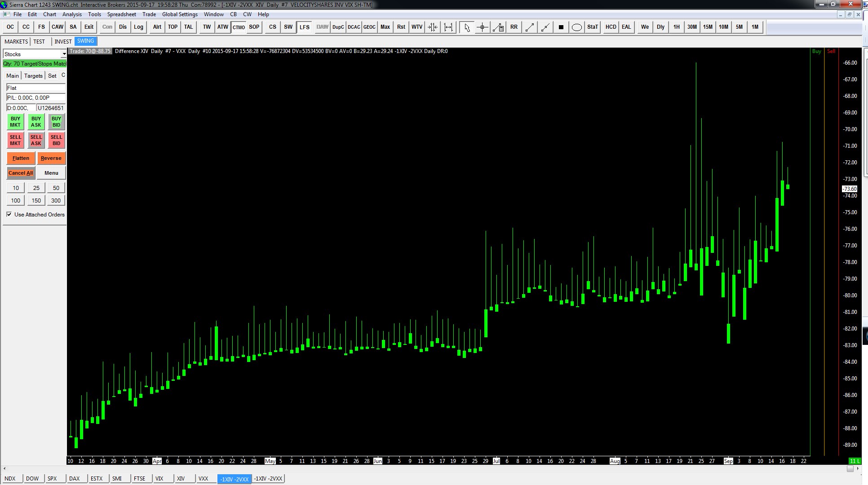The height and width of the screenshot is (485, 868).
Task: Open the Analysis menu
Action: point(72,14)
